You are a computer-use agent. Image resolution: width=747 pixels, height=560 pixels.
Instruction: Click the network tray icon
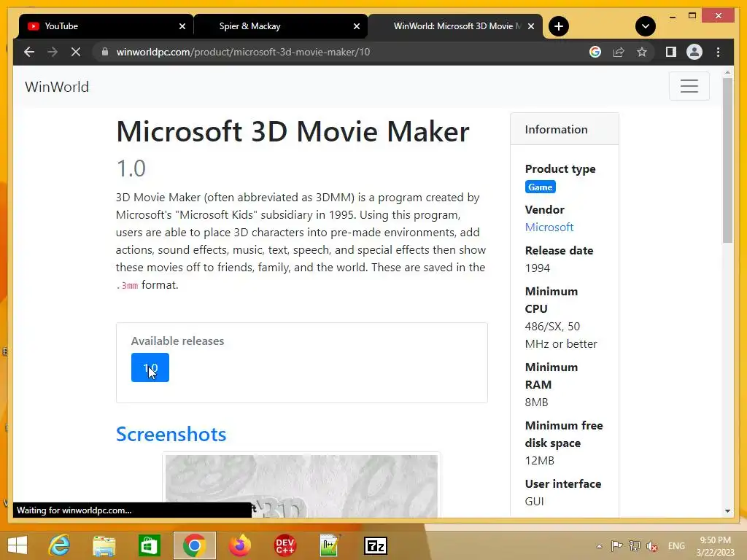tap(634, 545)
